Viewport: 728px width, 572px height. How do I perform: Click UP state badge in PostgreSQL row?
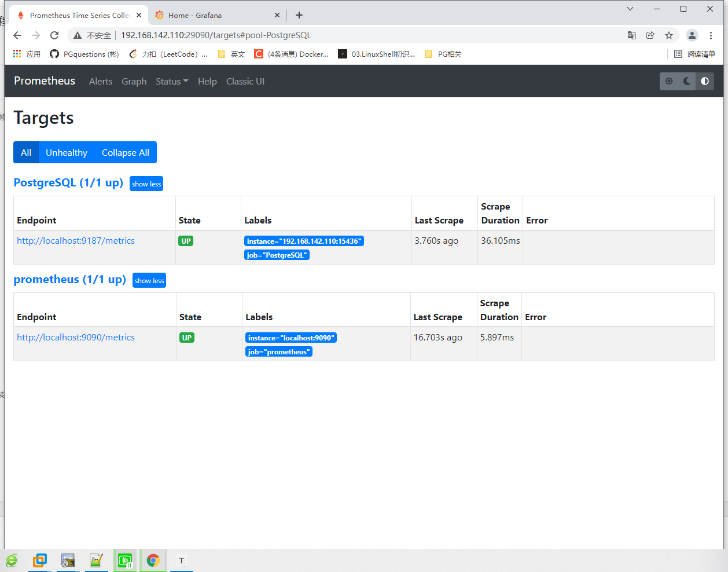(186, 241)
